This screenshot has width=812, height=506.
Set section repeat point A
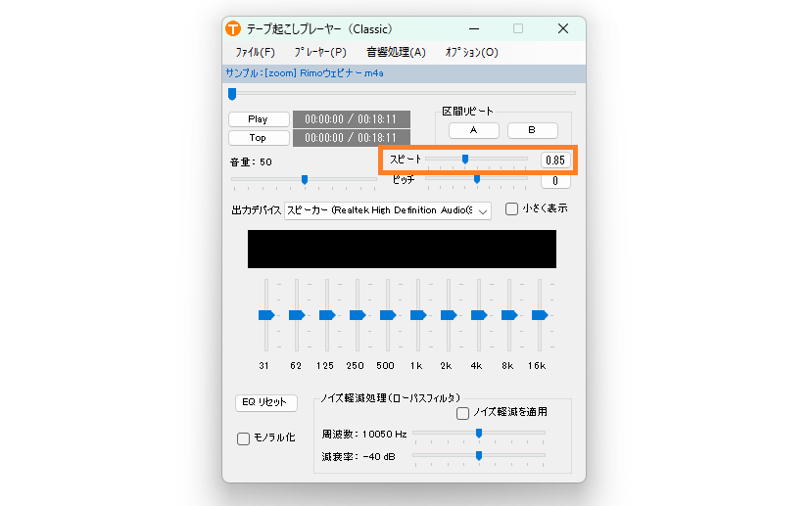click(474, 130)
